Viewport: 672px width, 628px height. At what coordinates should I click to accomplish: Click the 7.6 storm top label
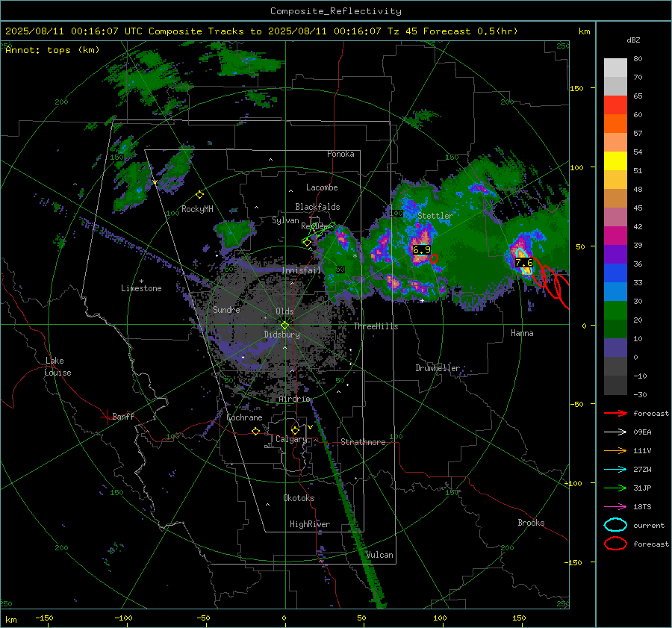[523, 262]
